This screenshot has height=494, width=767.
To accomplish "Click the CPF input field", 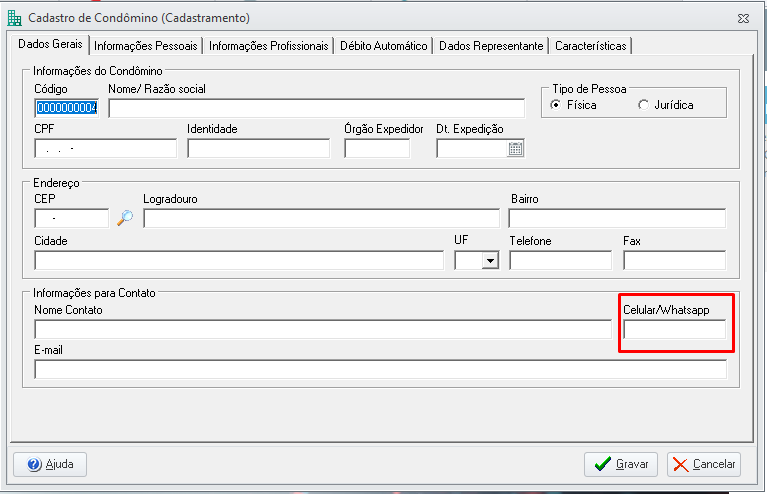I will pyautogui.click(x=105, y=148).
